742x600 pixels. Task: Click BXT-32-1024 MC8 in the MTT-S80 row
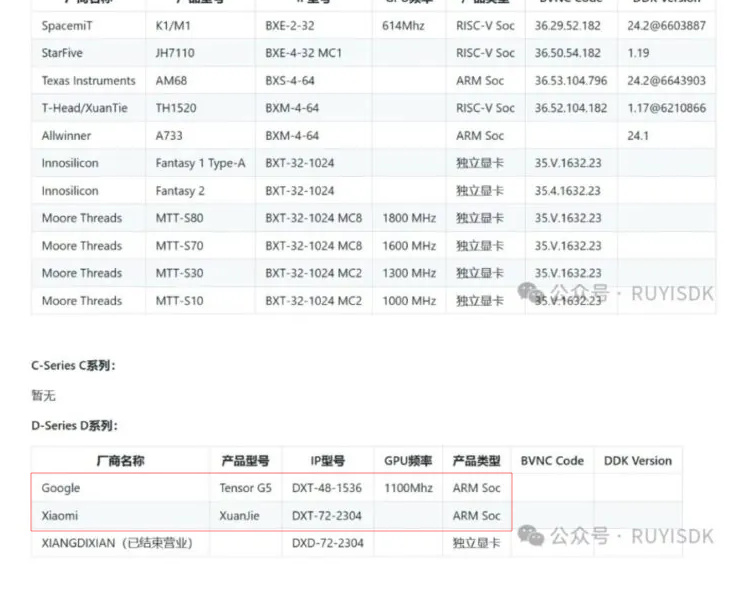click(313, 218)
